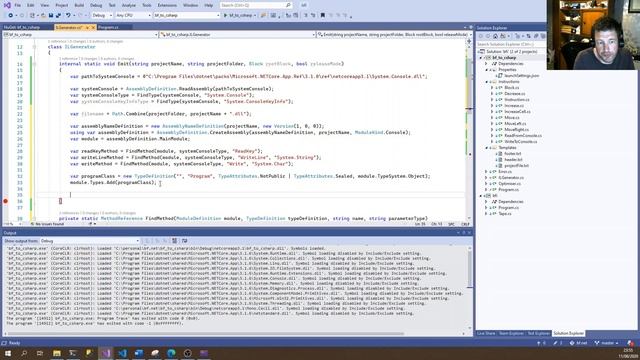Open File Explorer from the taskbar

pyautogui.click(x=57, y=353)
